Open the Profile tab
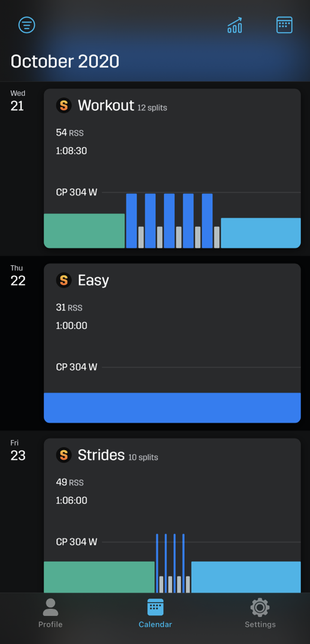The width and height of the screenshot is (310, 644). click(x=50, y=613)
